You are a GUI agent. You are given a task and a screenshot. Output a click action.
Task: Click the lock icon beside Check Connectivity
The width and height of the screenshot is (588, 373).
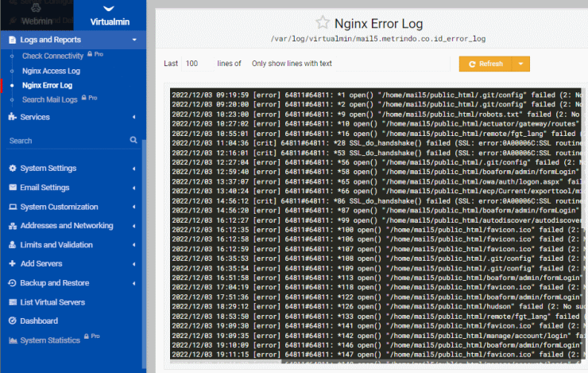pyautogui.click(x=90, y=54)
